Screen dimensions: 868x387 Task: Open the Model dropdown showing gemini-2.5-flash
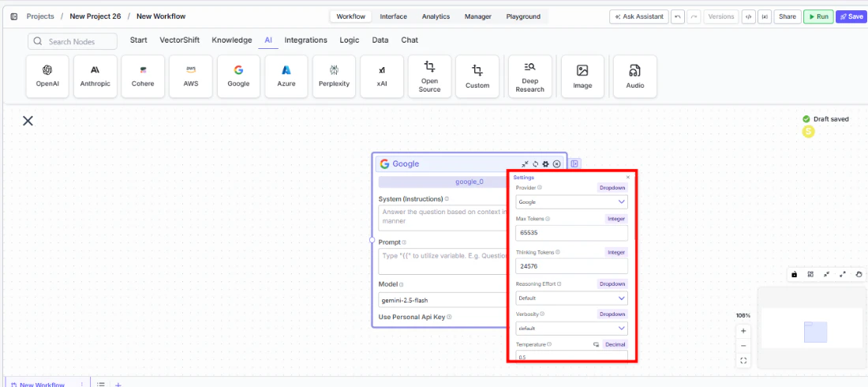443,300
